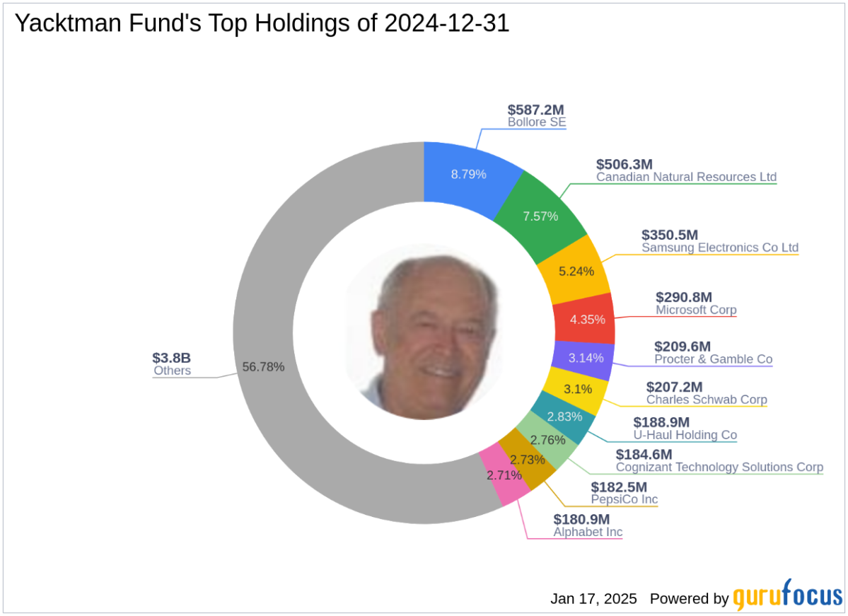Image resolution: width=848 pixels, height=616 pixels.
Task: Open the Canadian Natural Resources Ltd label
Action: 686,177
